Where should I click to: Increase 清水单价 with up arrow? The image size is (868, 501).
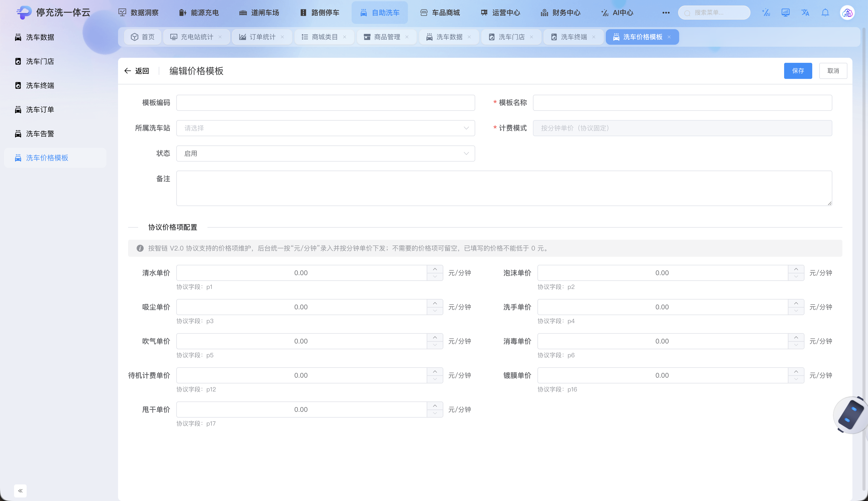click(435, 269)
